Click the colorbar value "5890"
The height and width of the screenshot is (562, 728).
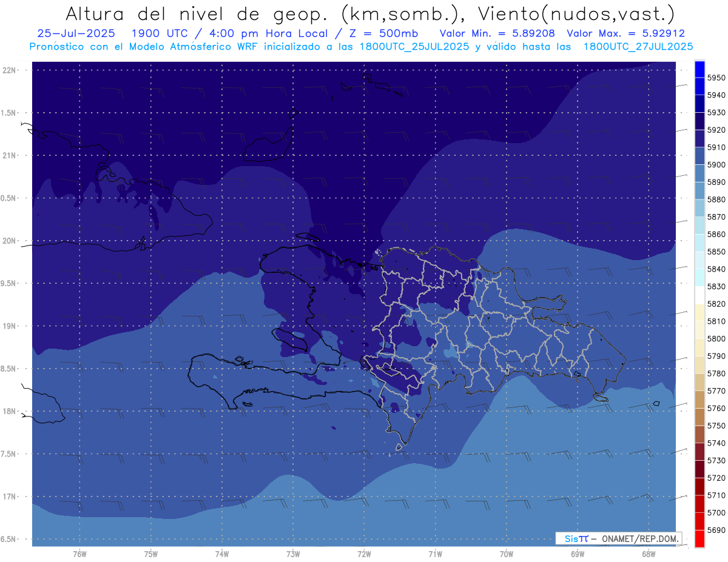(716, 182)
